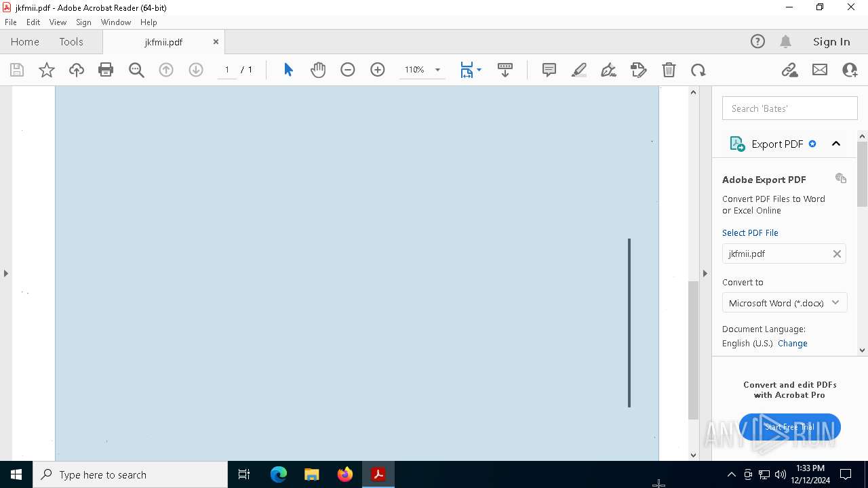Go to previous page arrow
This screenshot has width=868, height=488.
(166, 70)
